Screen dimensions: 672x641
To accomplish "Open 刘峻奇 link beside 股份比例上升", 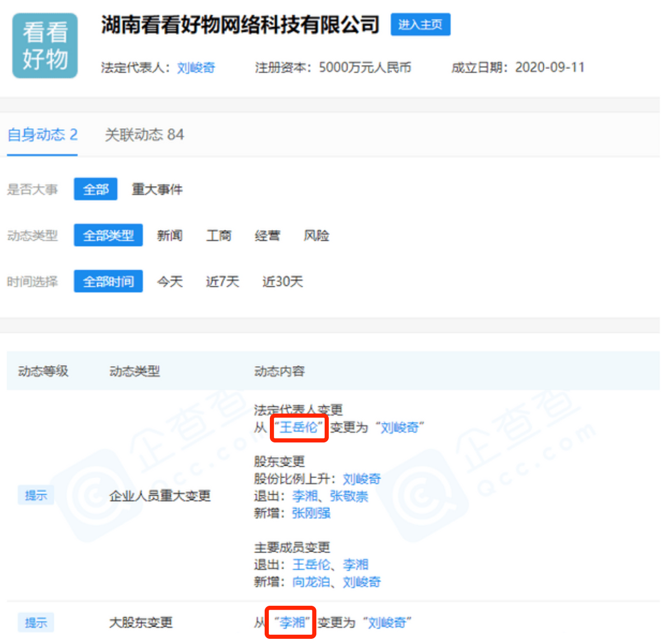I will (x=362, y=479).
